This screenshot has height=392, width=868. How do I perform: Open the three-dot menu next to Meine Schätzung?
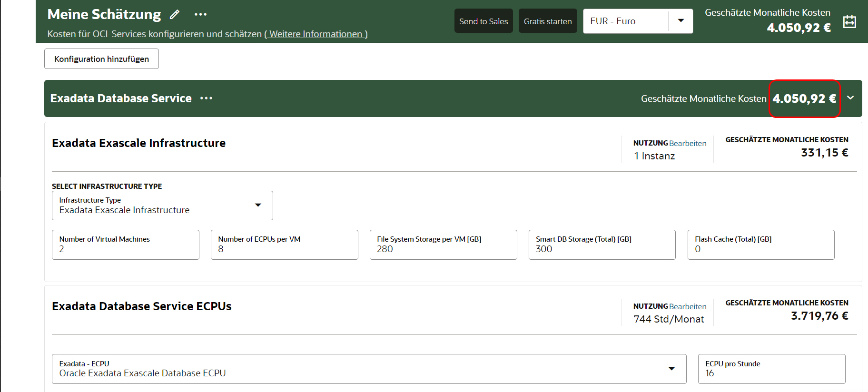click(x=200, y=15)
